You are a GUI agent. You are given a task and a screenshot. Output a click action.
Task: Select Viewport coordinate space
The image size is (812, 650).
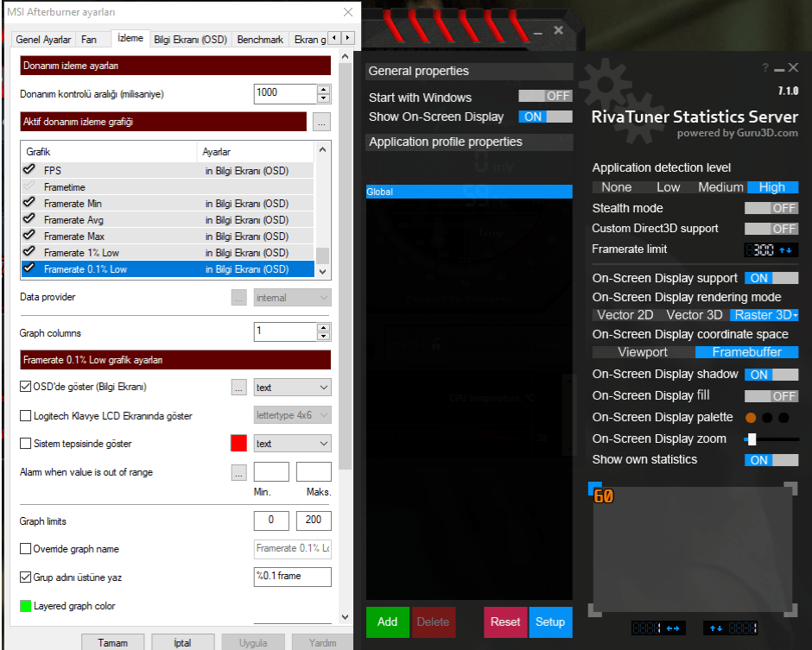643,352
